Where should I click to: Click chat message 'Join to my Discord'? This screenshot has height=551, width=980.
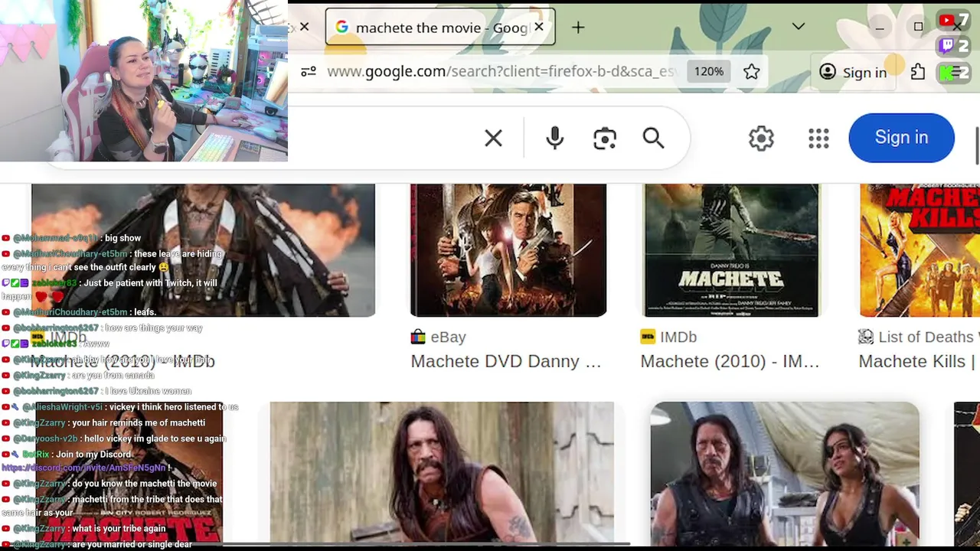pyautogui.click(x=93, y=455)
